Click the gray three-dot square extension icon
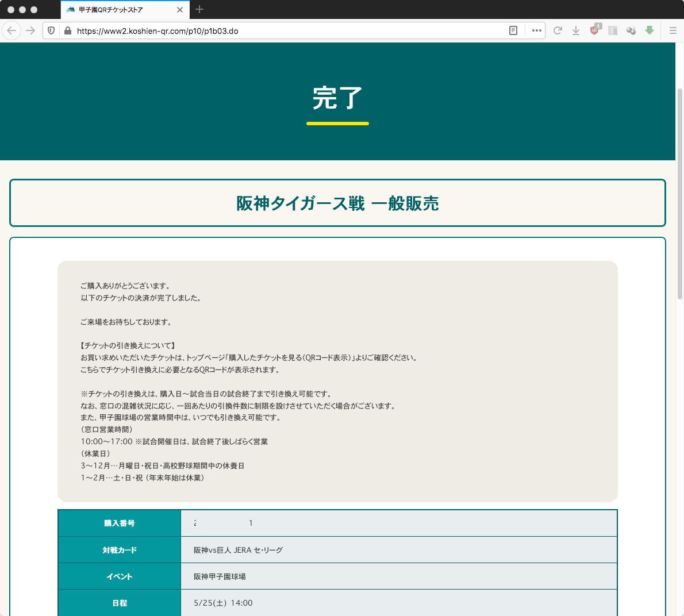This screenshot has height=616, width=684. pos(613,30)
